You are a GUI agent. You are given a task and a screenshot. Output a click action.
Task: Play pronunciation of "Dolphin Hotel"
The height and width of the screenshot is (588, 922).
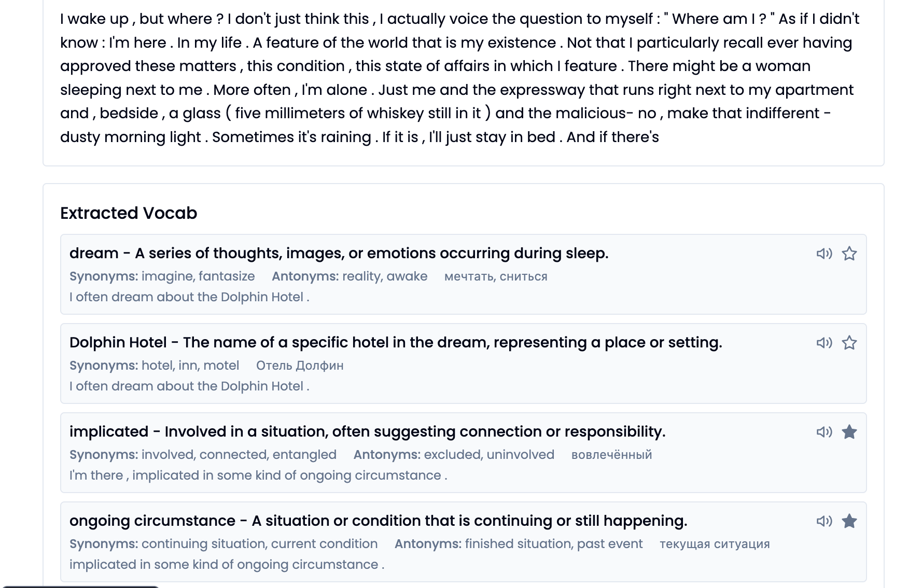(824, 342)
